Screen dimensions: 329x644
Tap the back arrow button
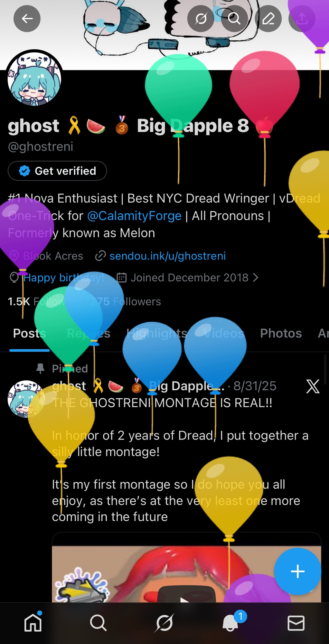click(27, 19)
